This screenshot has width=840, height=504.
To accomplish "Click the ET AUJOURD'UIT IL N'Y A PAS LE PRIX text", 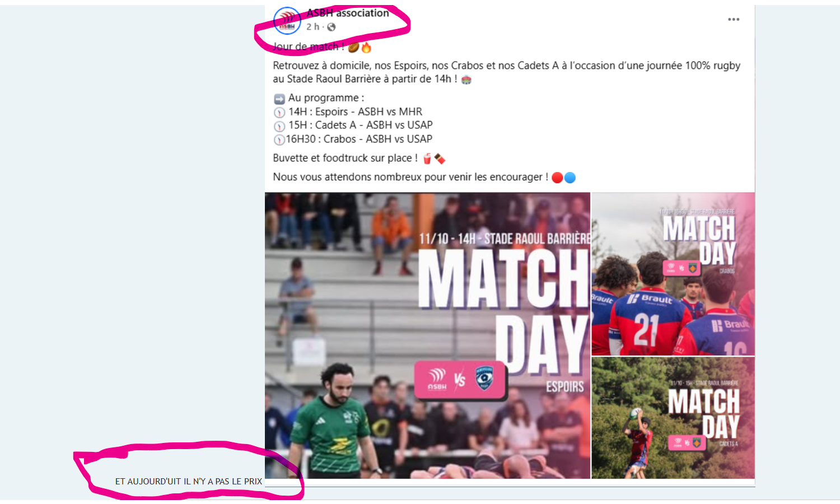I will (189, 482).
